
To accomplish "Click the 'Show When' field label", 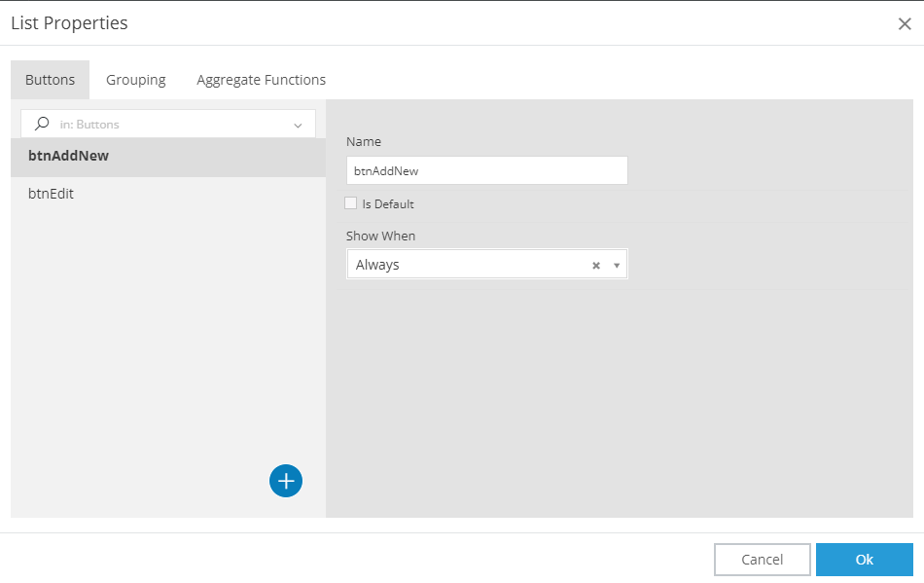I will [380, 236].
